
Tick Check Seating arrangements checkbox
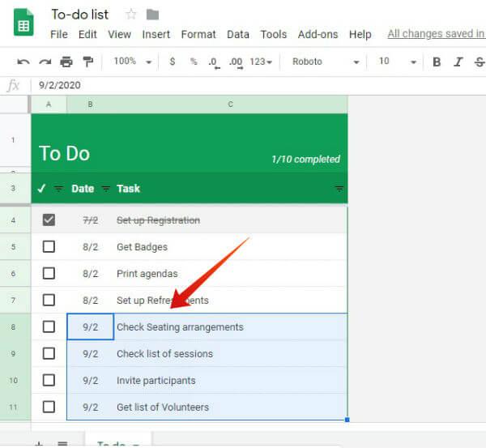click(x=49, y=326)
